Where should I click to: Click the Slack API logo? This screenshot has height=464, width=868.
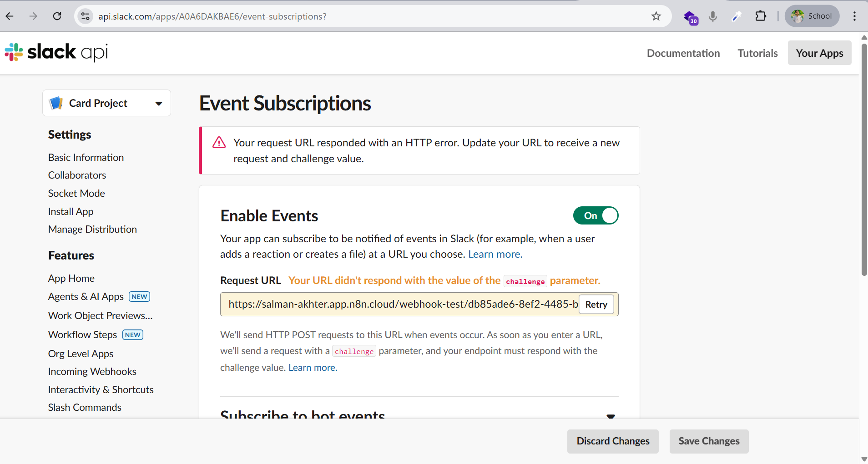point(56,53)
